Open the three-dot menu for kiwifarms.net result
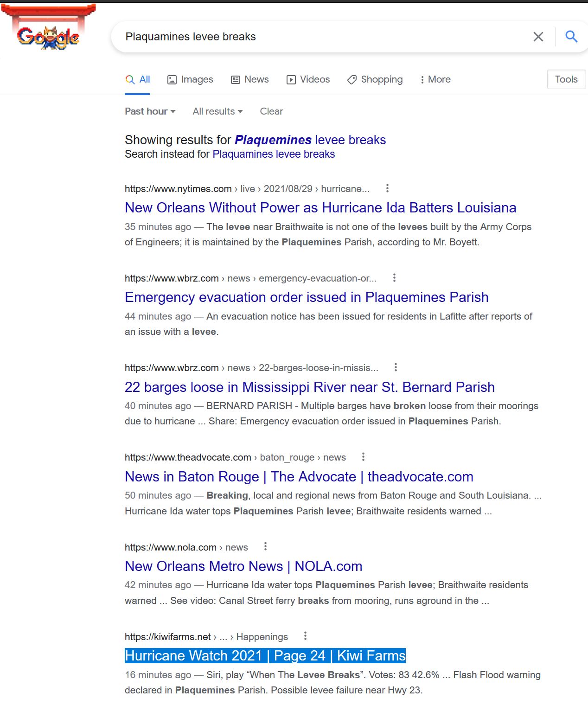 click(x=305, y=636)
